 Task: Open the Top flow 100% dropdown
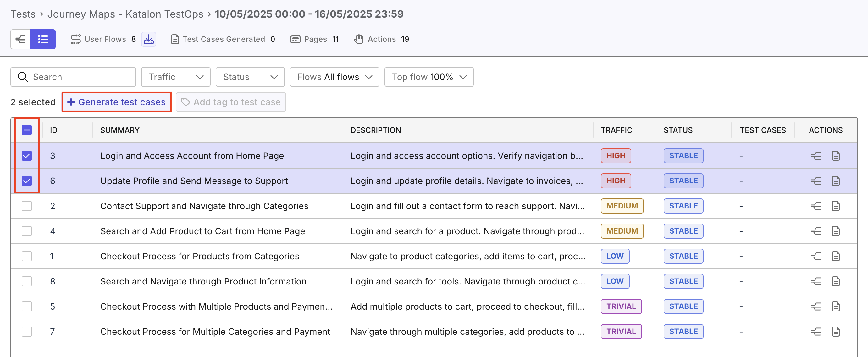429,77
